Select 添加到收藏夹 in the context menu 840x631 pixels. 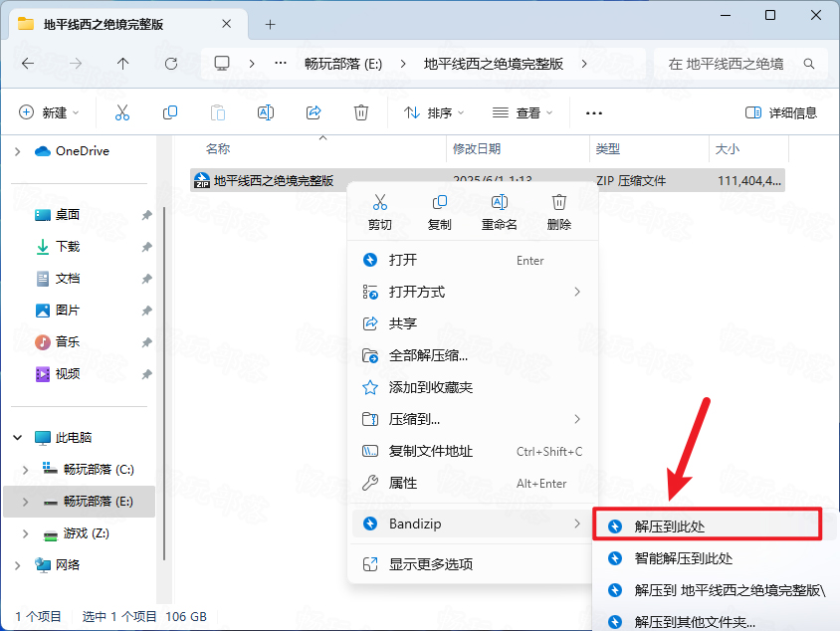[472, 387]
